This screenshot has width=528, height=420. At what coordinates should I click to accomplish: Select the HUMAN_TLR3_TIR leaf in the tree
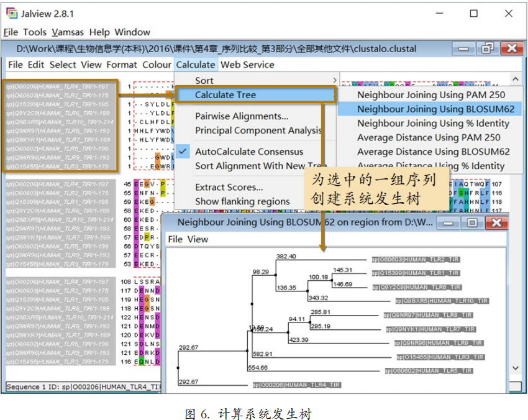pos(440,357)
